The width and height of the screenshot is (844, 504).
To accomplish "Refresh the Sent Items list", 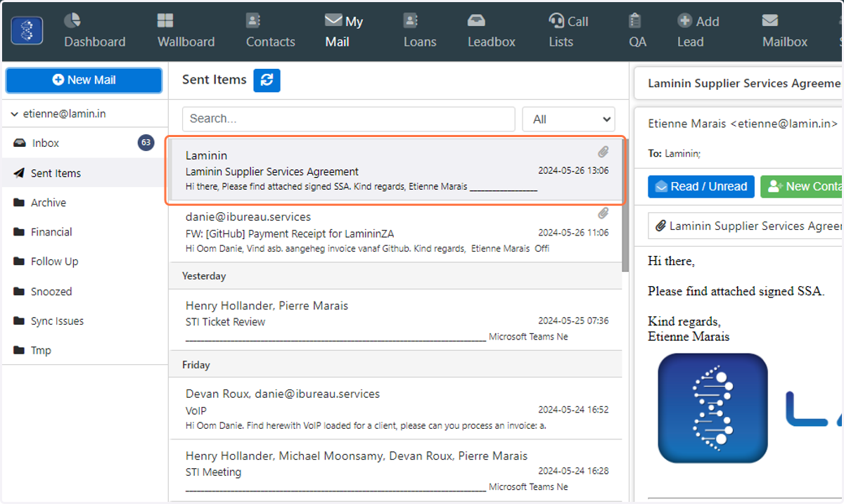I will pos(267,80).
